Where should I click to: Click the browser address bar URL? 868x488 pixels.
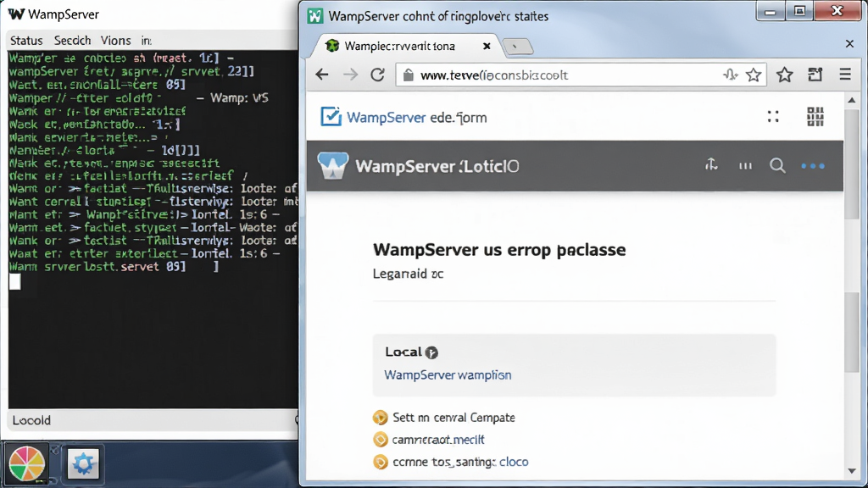click(494, 75)
